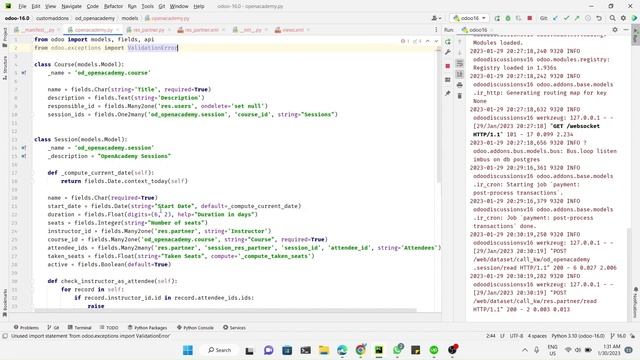Image resolution: width=640 pixels, height=360 pixels.
Task: Expand the Project tool window stripe
Action: tap(5, 37)
